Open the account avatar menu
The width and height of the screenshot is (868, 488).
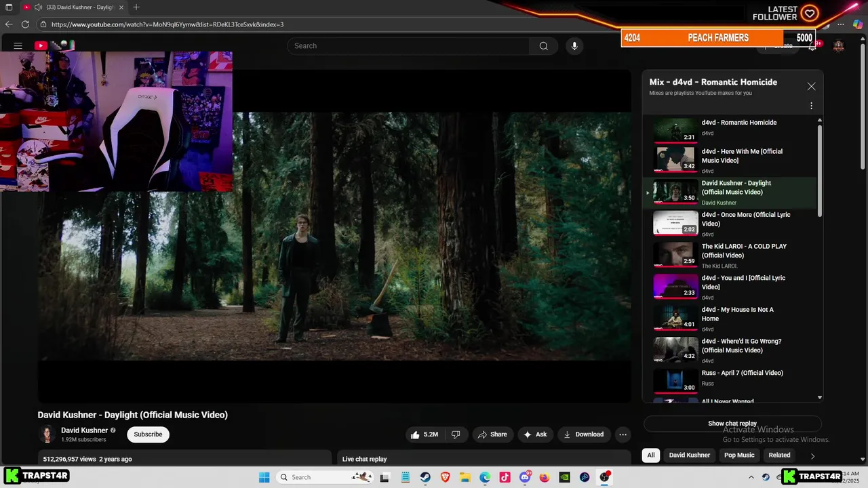point(838,46)
